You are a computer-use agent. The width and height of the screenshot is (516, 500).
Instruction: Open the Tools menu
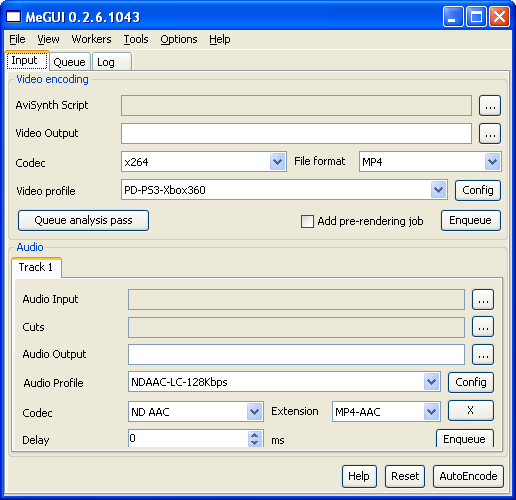(x=136, y=39)
